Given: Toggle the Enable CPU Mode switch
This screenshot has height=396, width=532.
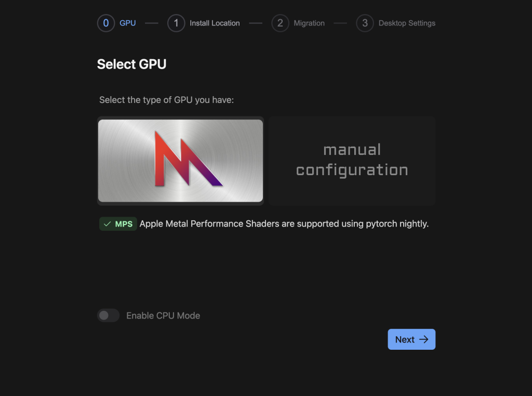Looking at the screenshot, I should (108, 315).
